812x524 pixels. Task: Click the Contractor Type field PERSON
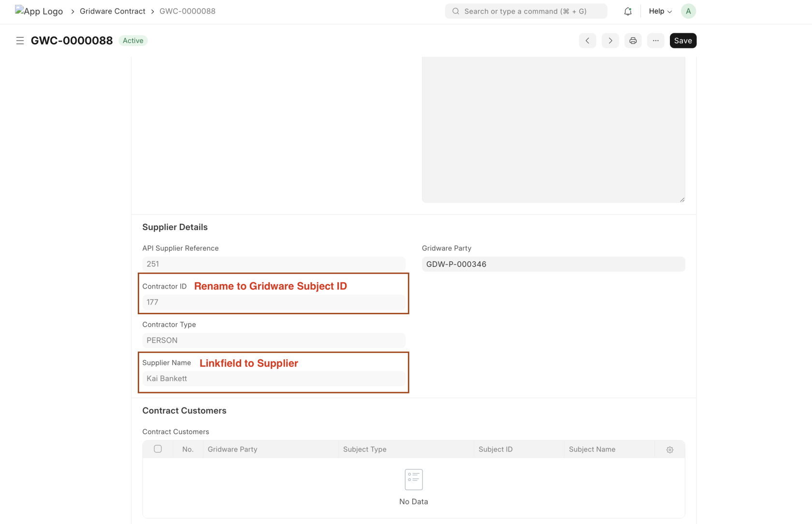tap(274, 340)
